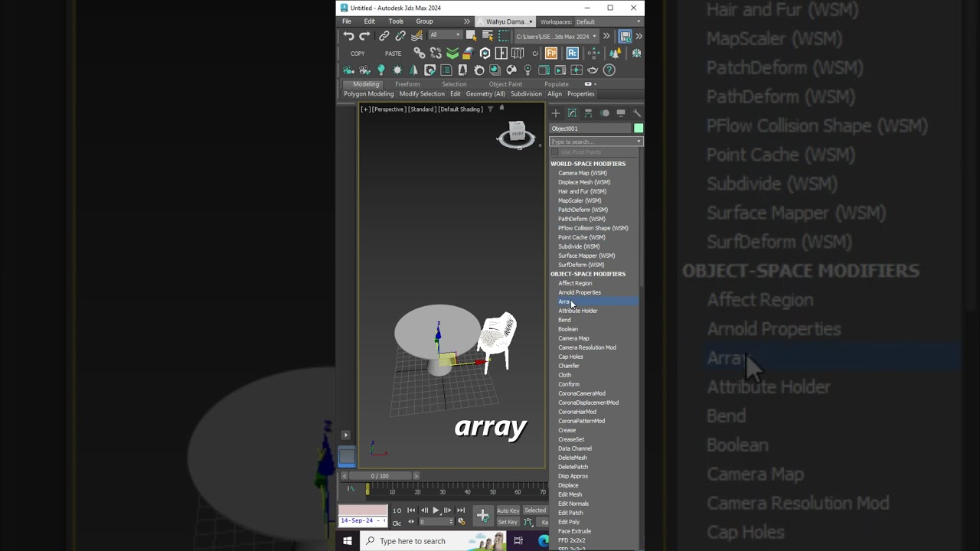Click the COPY button
This screenshot has width=980, height=551.
pos(358,54)
